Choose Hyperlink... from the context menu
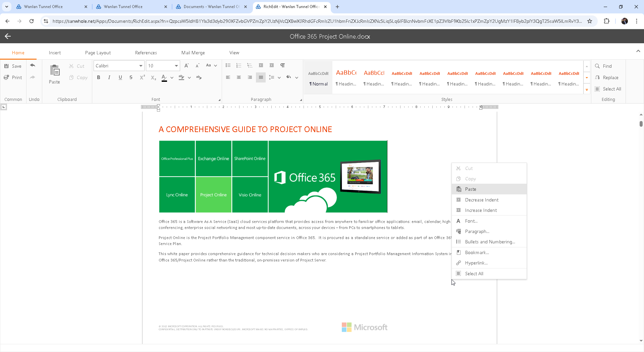Image resolution: width=644 pixels, height=352 pixels. pyautogui.click(x=476, y=263)
